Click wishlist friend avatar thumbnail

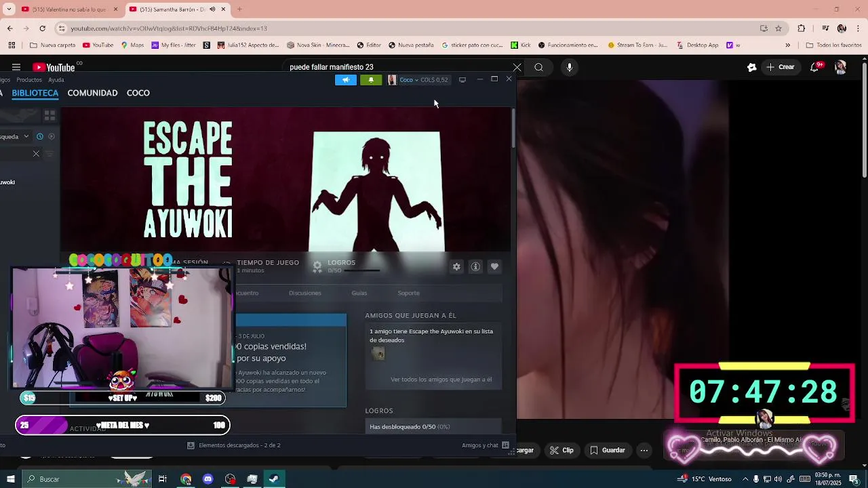tap(378, 353)
